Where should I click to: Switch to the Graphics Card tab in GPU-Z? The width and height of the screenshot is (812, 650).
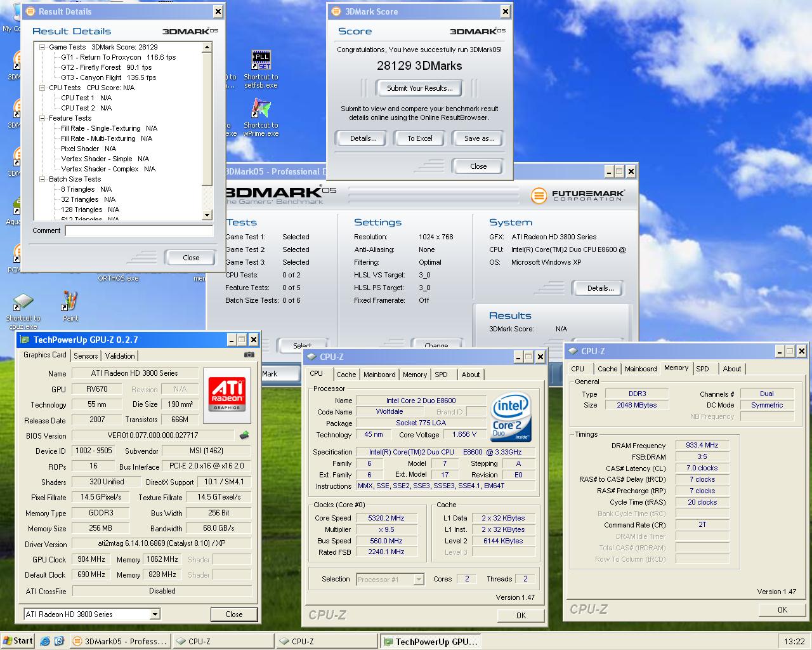tap(45, 355)
